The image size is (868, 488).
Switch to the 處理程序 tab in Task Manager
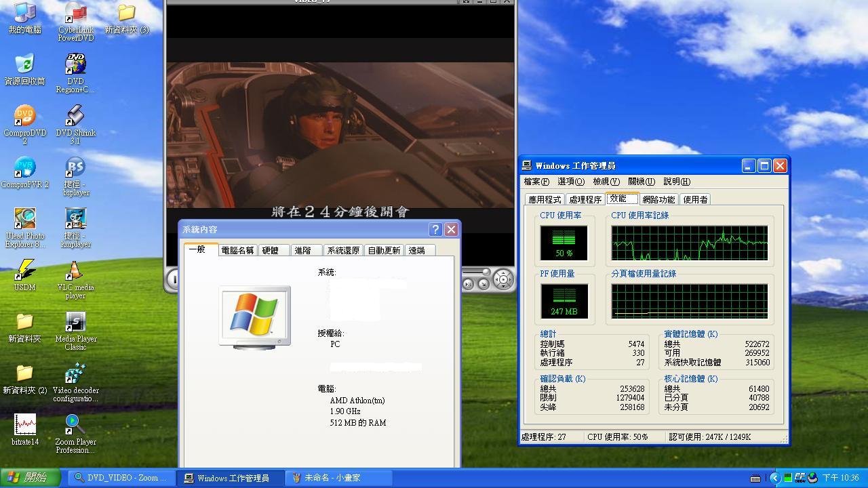point(585,199)
